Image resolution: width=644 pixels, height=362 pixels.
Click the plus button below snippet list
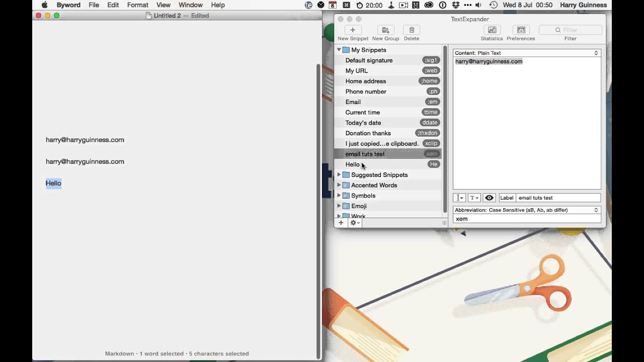coord(341,223)
